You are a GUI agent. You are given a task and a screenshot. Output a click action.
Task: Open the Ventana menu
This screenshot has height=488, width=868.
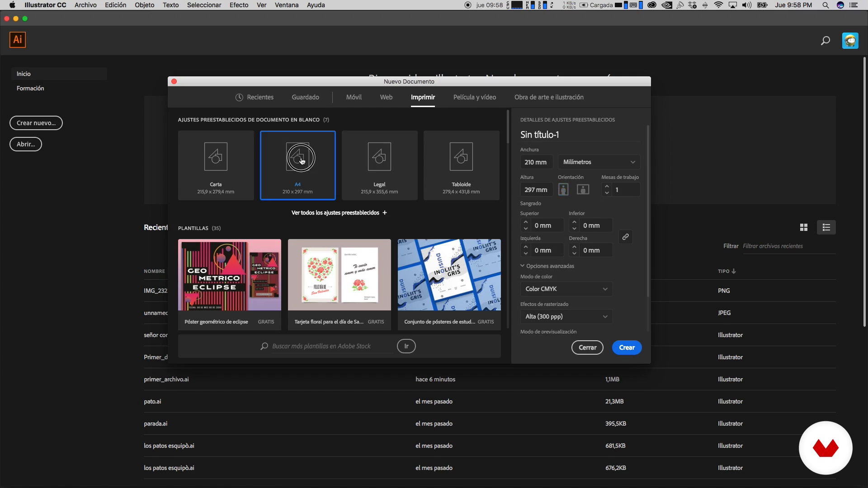(x=287, y=5)
